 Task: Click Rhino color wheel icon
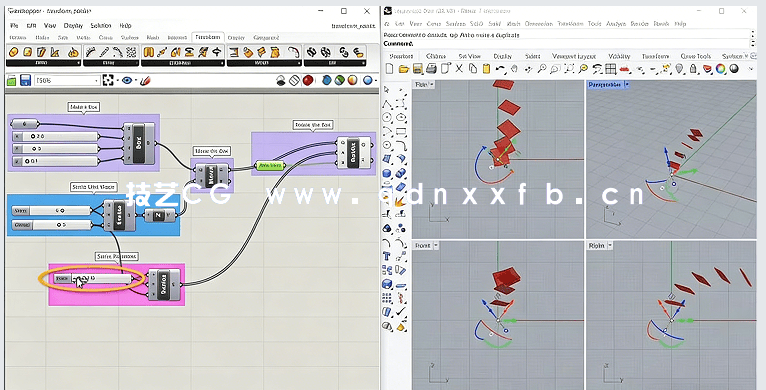[721, 69]
